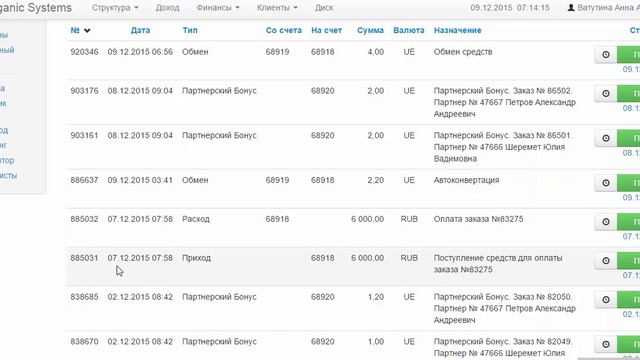Click green status button in row 903176
This screenshot has width=640, height=360.
[629, 93]
